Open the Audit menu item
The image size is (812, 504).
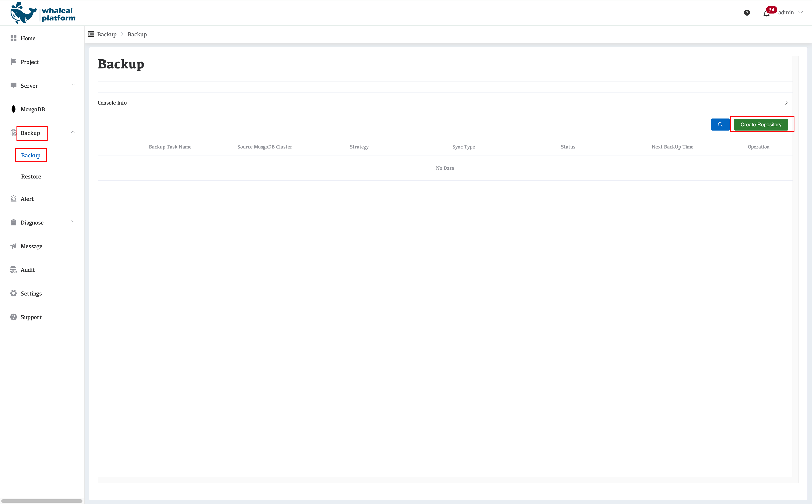tap(28, 270)
